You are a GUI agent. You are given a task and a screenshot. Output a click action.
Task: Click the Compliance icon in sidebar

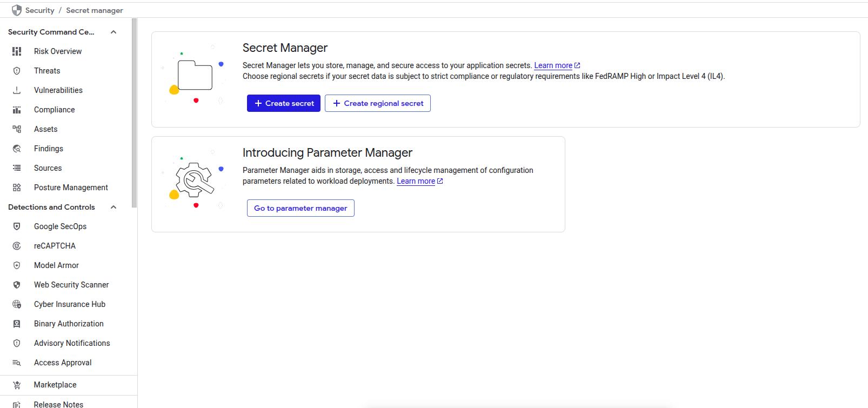click(17, 110)
